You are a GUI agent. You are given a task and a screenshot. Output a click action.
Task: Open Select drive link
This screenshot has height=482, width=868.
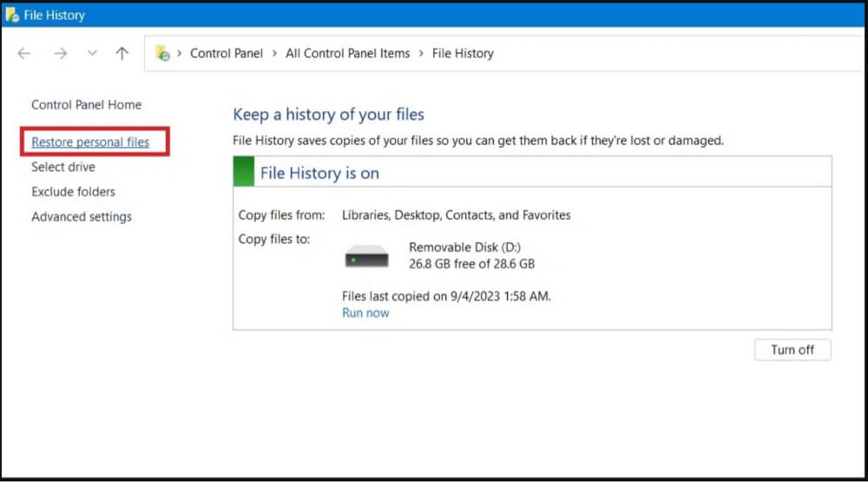(x=63, y=167)
